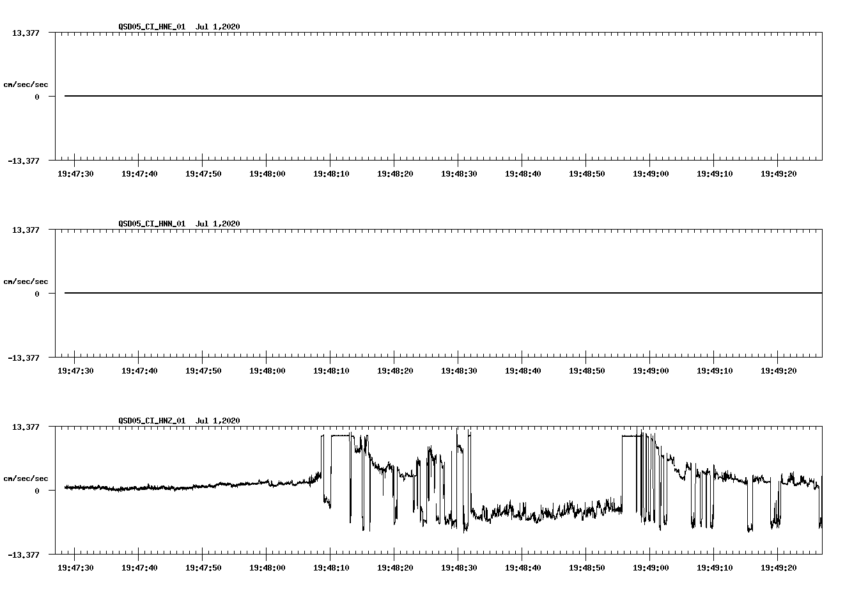Viewport: 868px width, 591px height.
Task: Click the zero axis label of the HNN plot
Action: pos(37,294)
